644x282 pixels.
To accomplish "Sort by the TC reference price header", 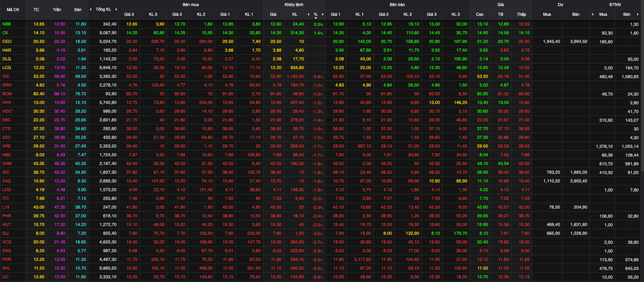I will [x=36, y=10].
